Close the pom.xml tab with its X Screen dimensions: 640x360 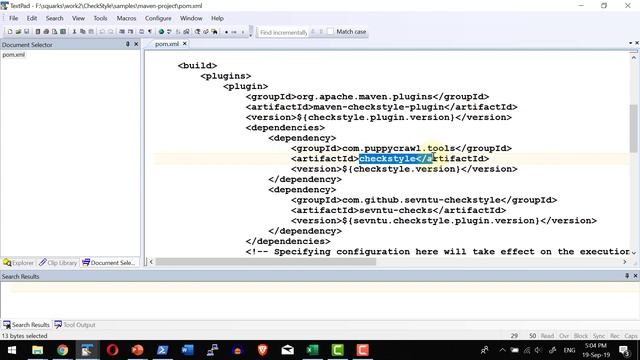click(x=184, y=44)
